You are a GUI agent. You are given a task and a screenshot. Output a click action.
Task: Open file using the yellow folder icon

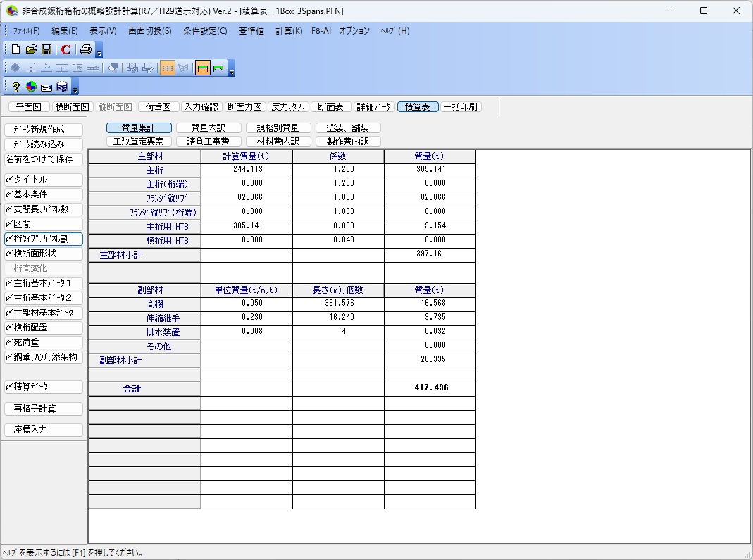pyautogui.click(x=31, y=49)
